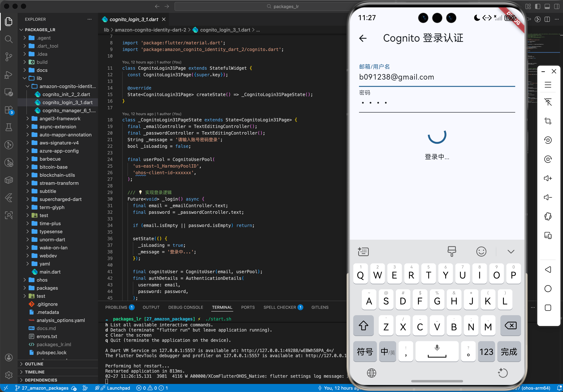Collapse the phone keyboard with down chevron
Screen dimensions: 563x392
[511, 252]
